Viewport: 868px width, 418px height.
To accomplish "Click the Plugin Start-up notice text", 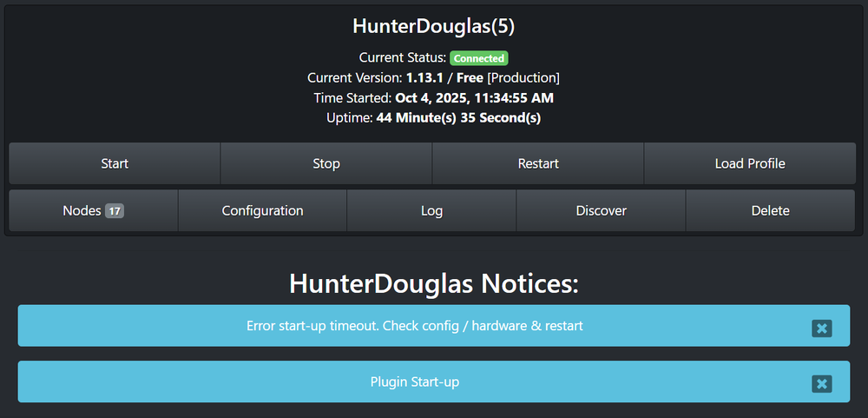I will point(415,382).
